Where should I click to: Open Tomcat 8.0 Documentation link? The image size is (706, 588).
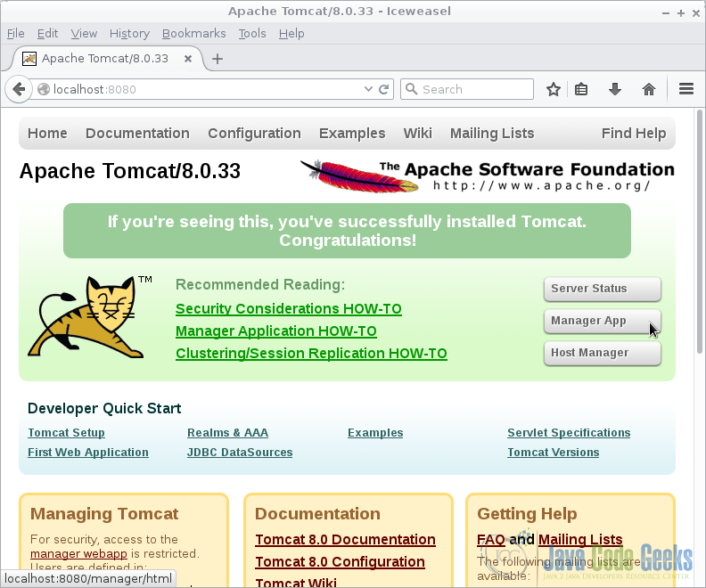point(345,539)
